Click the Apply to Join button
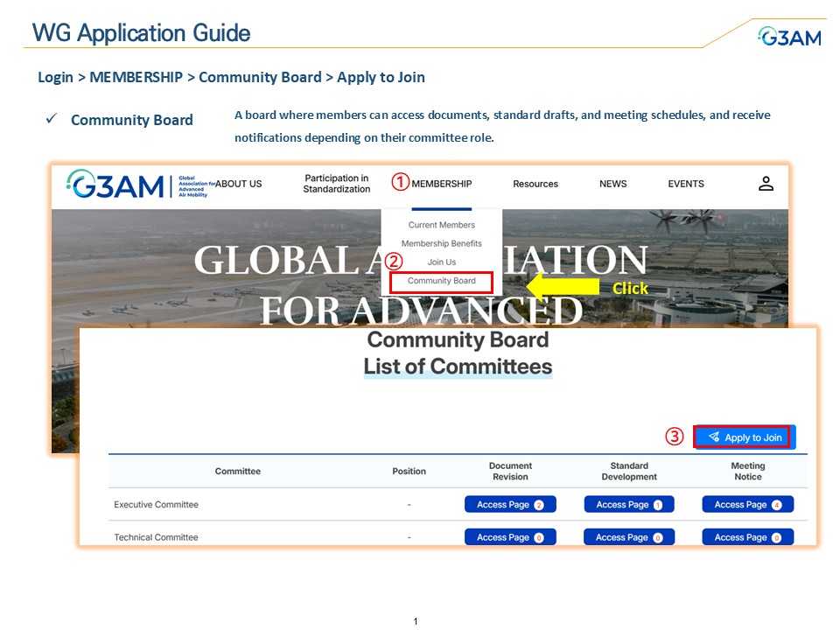Screen dimensions: 840x630 coord(745,437)
